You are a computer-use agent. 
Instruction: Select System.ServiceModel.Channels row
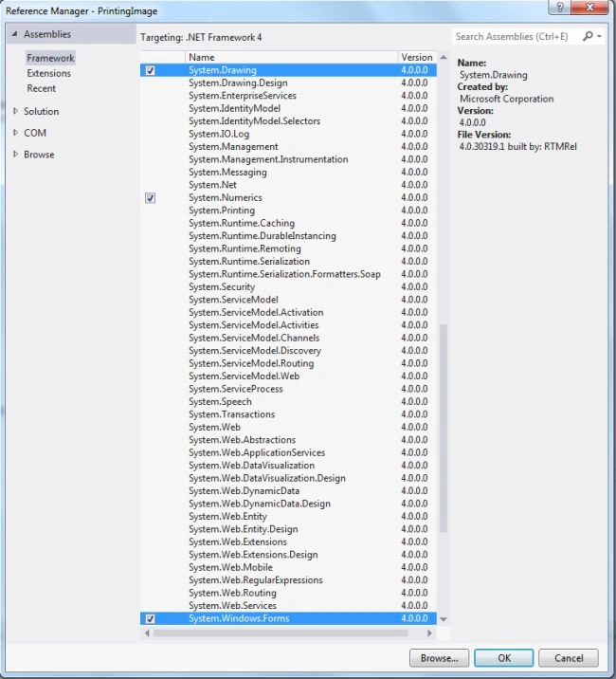[288, 338]
